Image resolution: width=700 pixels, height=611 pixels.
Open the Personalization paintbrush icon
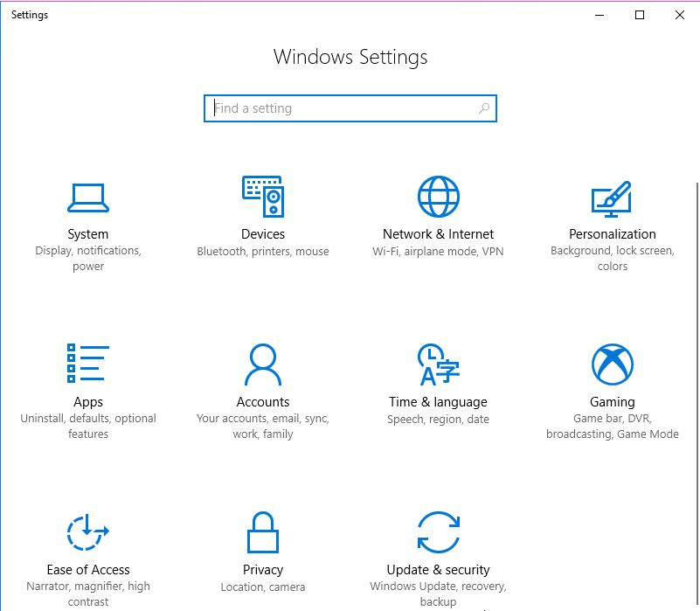click(612, 199)
